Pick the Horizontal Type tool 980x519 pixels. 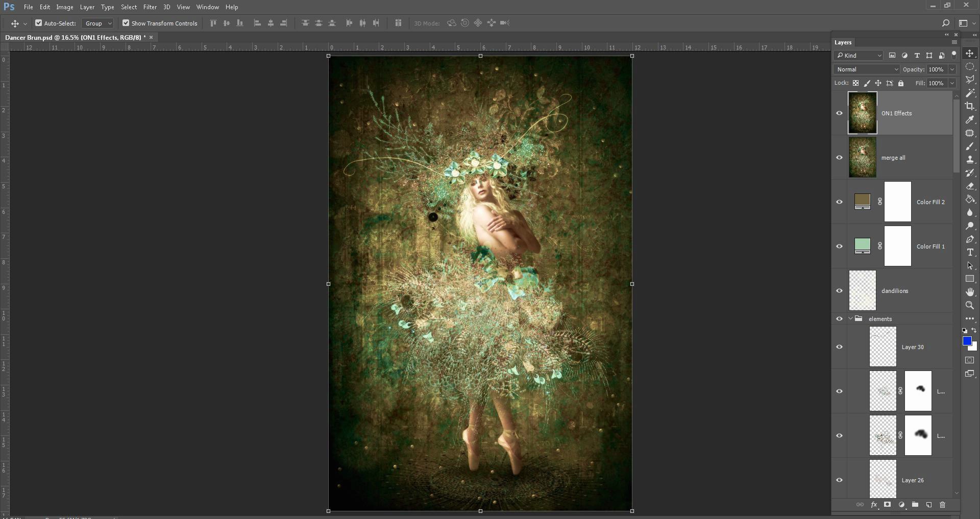coord(970,253)
